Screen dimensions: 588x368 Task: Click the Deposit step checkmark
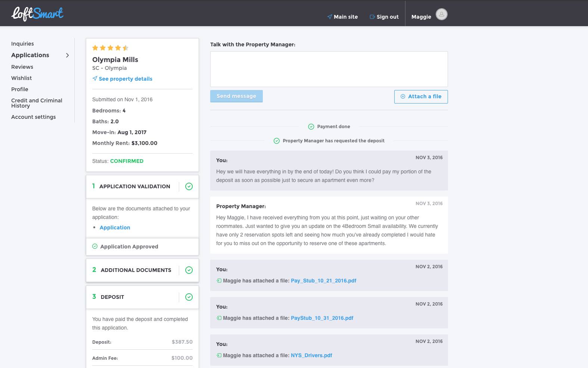pyautogui.click(x=189, y=297)
